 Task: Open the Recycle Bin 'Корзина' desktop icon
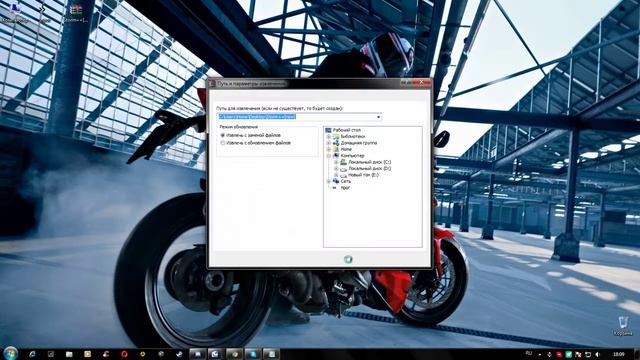point(623,326)
